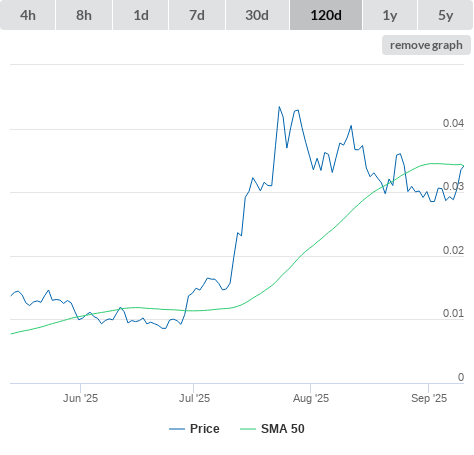The width and height of the screenshot is (474, 455).
Task: Select the 4h time range tab
Action: [28, 15]
